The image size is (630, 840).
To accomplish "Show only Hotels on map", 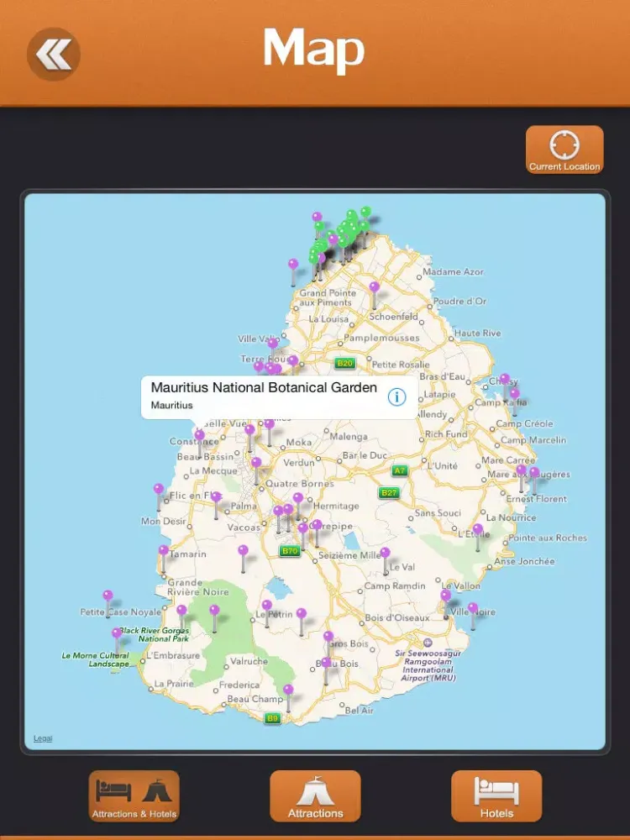I will click(496, 795).
